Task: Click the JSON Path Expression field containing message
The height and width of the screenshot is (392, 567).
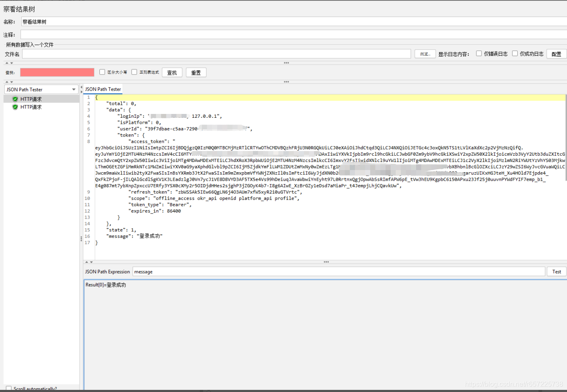Action: [339, 272]
